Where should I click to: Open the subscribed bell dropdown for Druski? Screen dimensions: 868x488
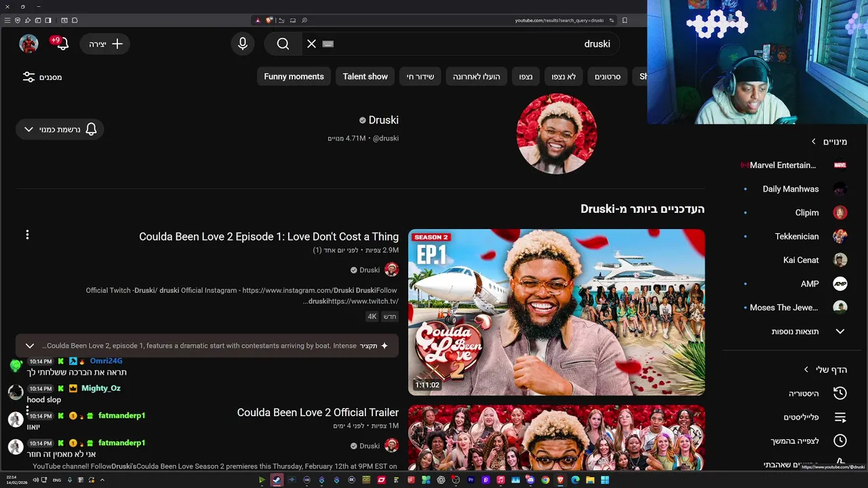coord(60,129)
